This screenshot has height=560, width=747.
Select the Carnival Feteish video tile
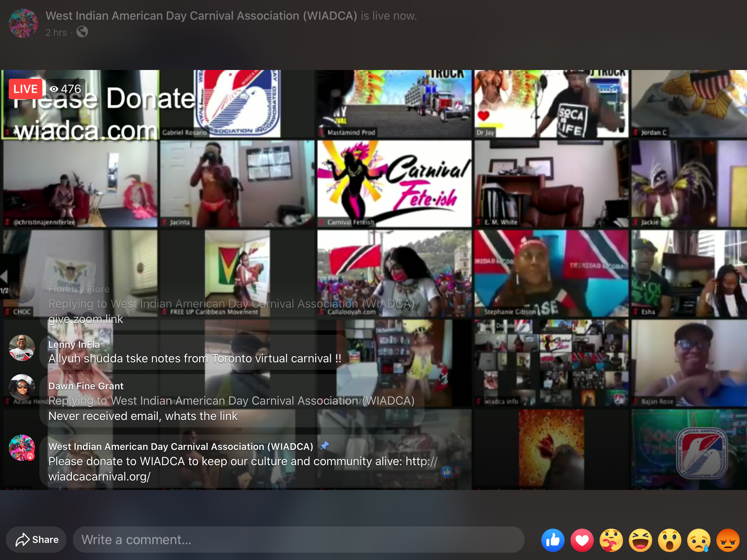point(394,184)
